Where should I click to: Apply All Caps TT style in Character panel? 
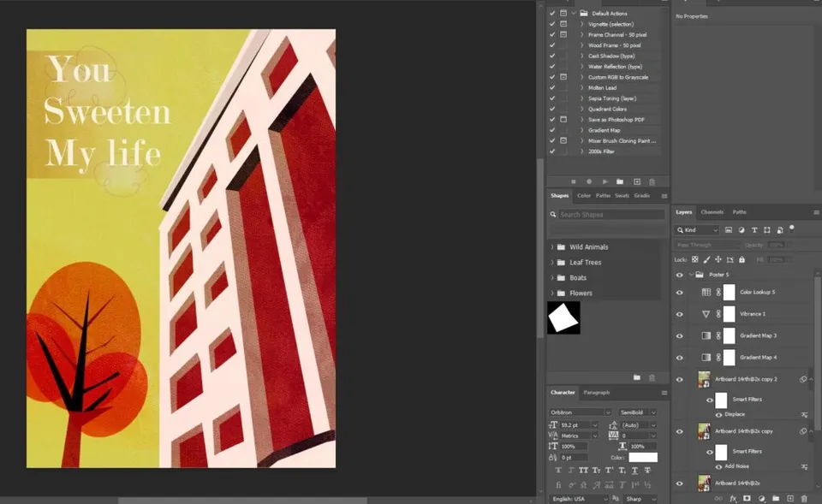(583, 471)
